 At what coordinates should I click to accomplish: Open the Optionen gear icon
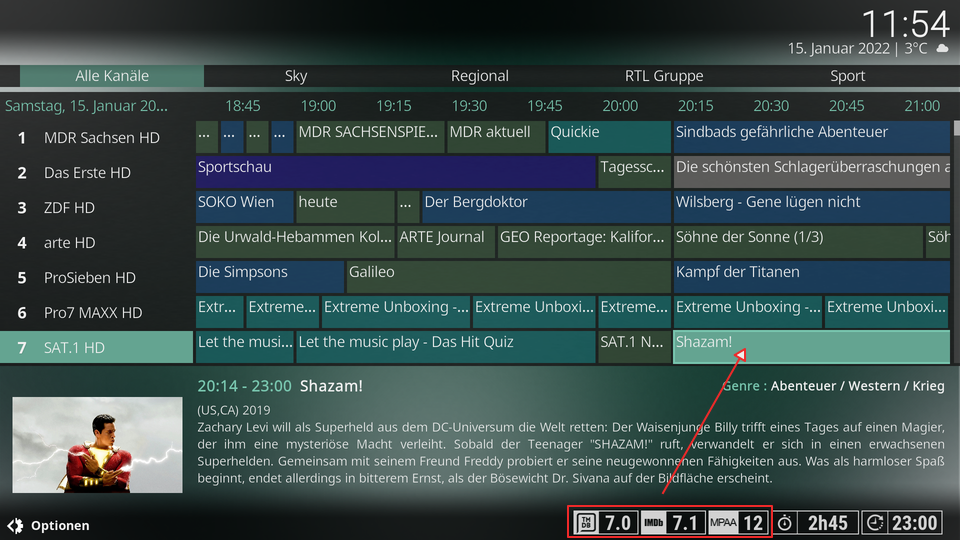(15, 525)
